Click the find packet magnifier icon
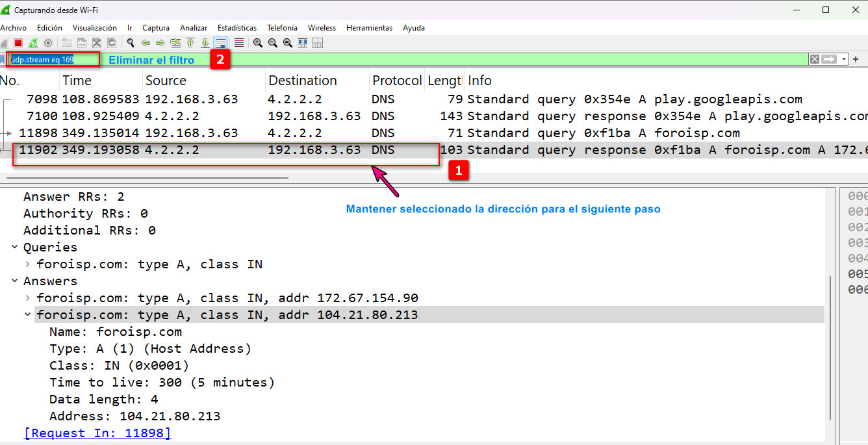 (x=131, y=43)
